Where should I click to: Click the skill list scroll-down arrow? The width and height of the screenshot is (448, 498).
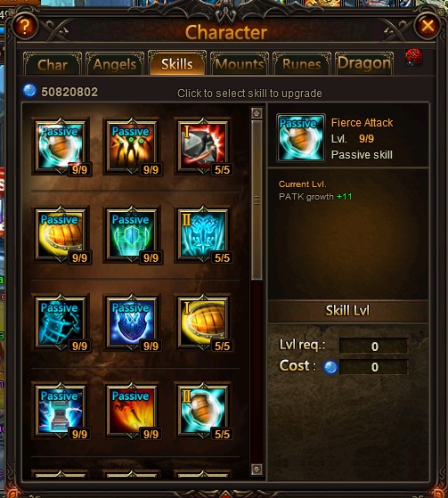pyautogui.click(x=257, y=469)
